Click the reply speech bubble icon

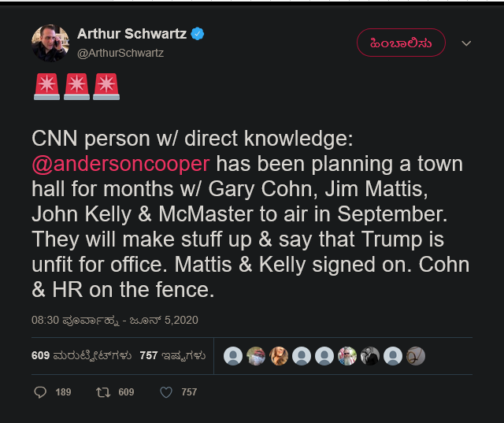coord(41,391)
